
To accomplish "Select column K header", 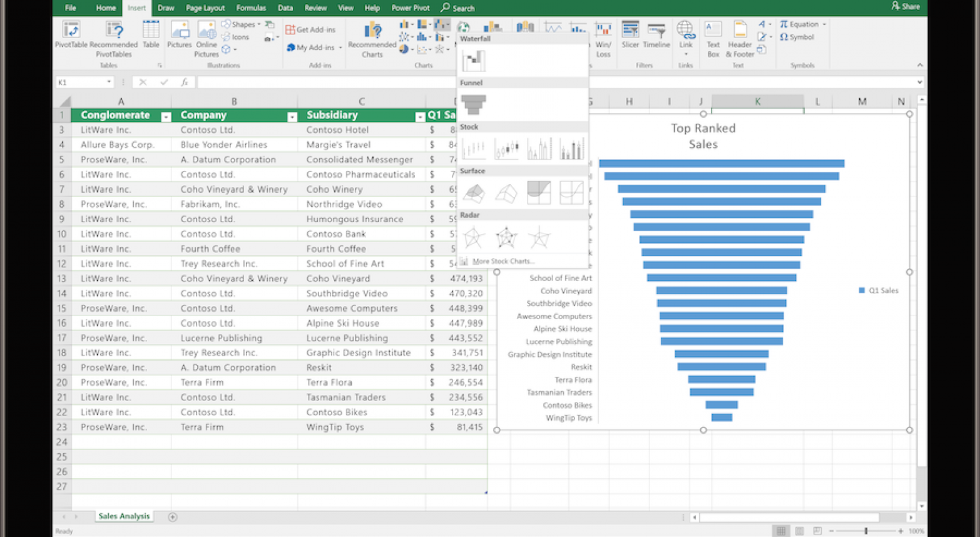I will coord(757,101).
